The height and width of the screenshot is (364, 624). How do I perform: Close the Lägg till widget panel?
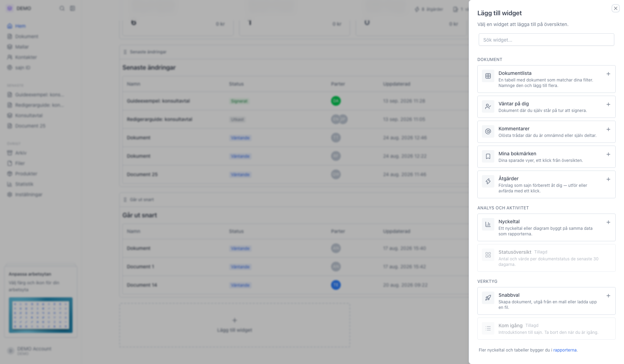(x=615, y=8)
